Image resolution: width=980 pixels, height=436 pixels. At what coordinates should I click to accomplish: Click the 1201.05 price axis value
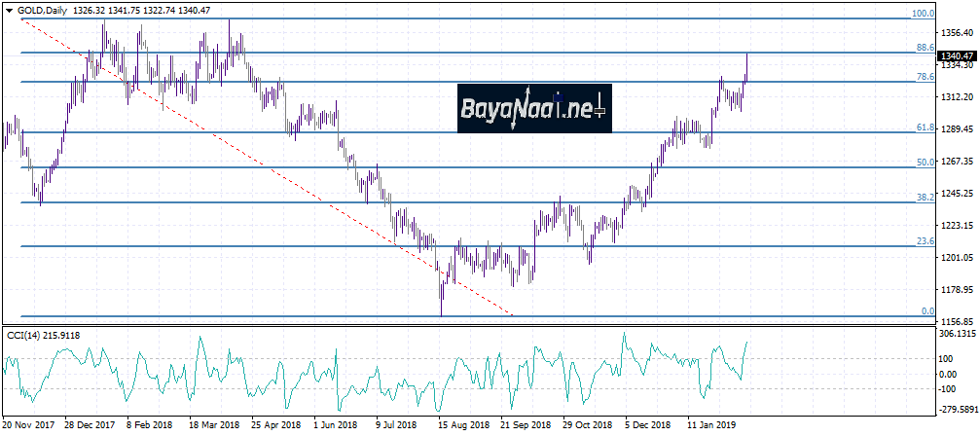point(957,258)
